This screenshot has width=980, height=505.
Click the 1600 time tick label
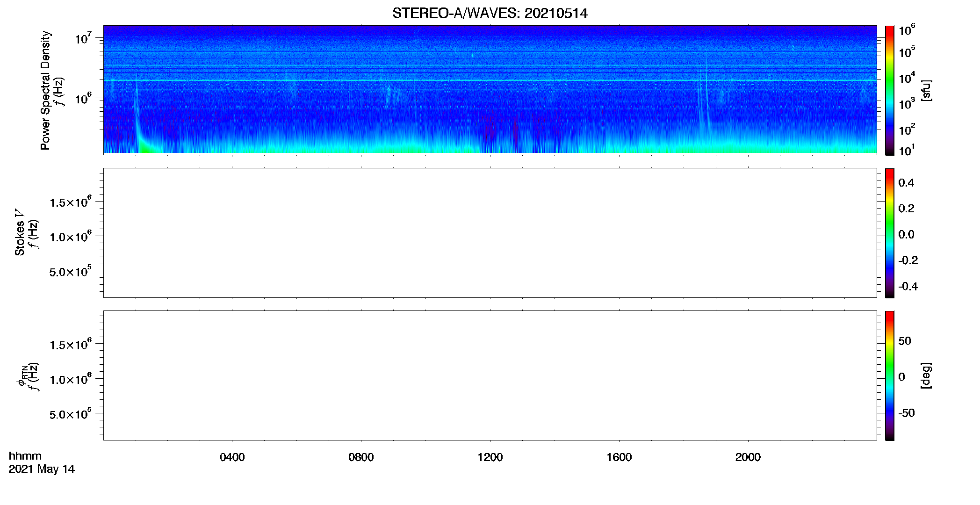tap(619, 457)
